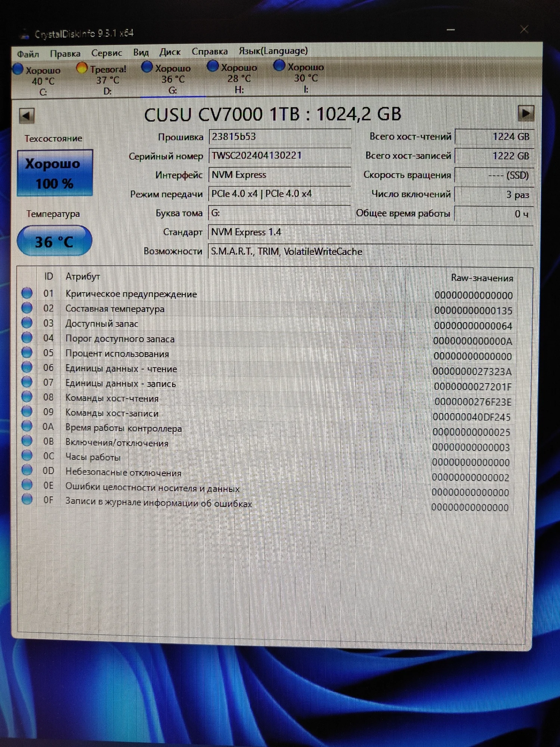Click the Атрибут column header

pos(83,276)
